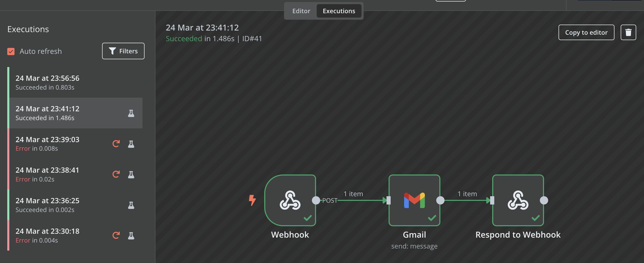This screenshot has height=263, width=644.
Task: Click flask icon on 23:36:25 execution
Action: coord(131,205)
